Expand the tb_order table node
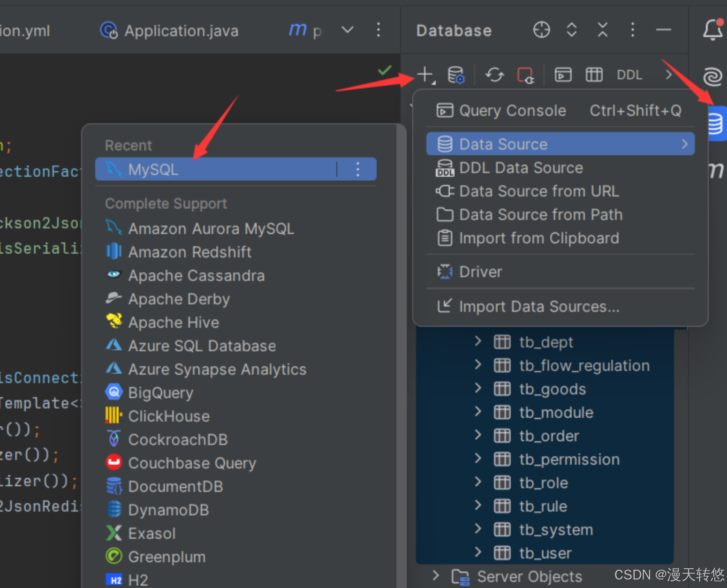 [x=477, y=435]
